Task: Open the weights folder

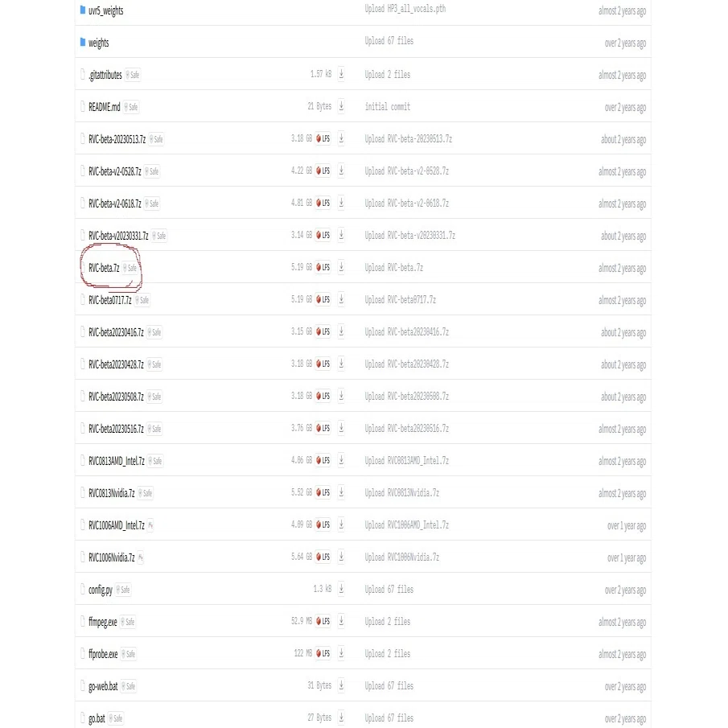Action: (x=98, y=43)
